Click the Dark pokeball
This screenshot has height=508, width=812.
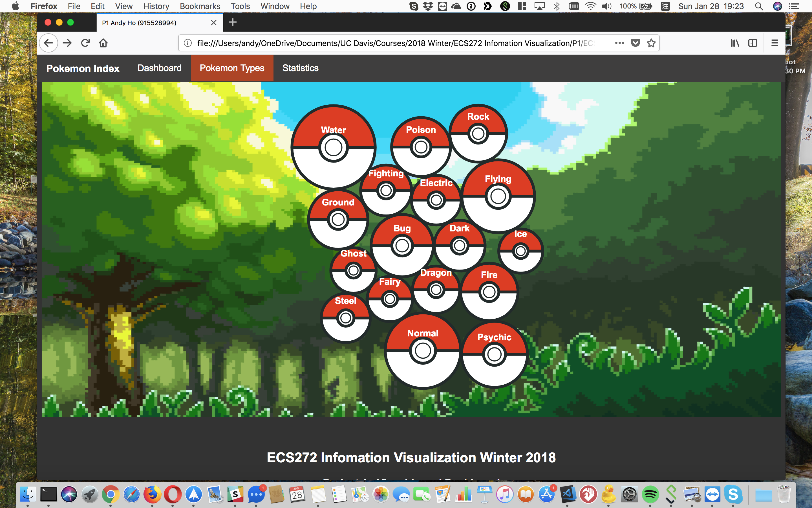click(460, 246)
